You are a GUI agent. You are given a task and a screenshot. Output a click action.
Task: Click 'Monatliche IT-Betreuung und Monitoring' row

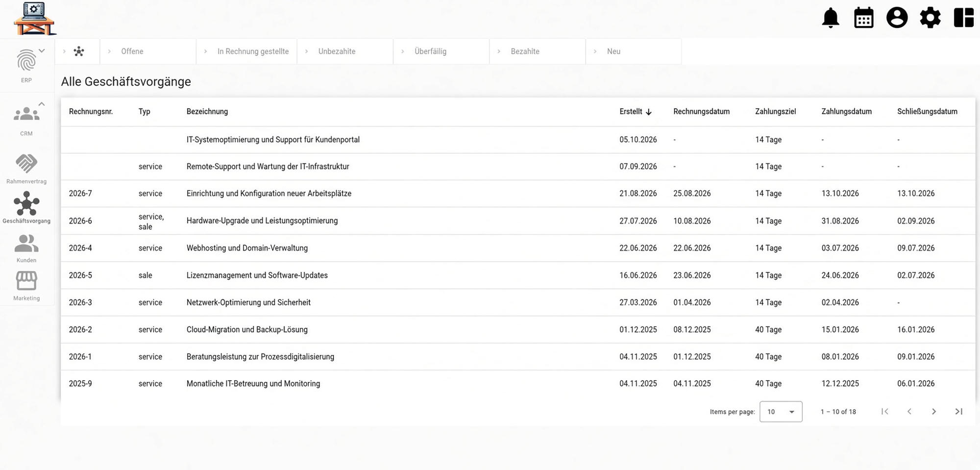(x=518, y=384)
